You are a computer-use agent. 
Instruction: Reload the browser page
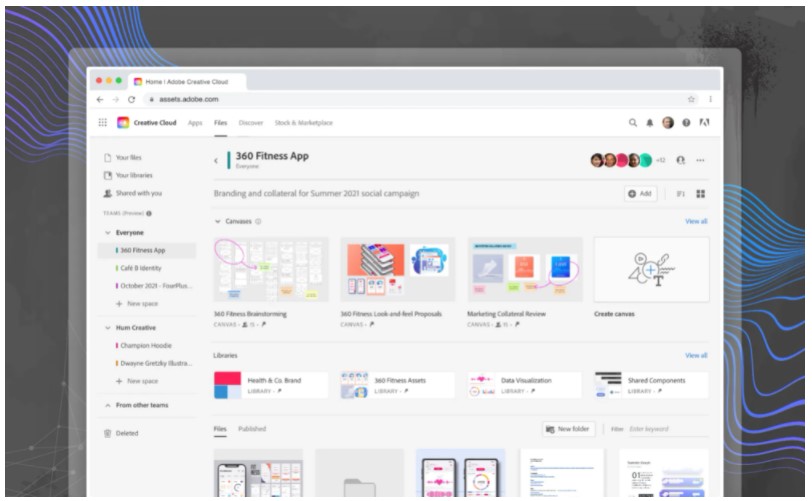pos(132,99)
